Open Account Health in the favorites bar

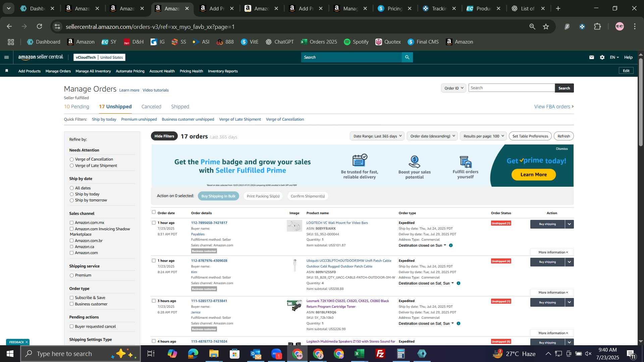(162, 71)
